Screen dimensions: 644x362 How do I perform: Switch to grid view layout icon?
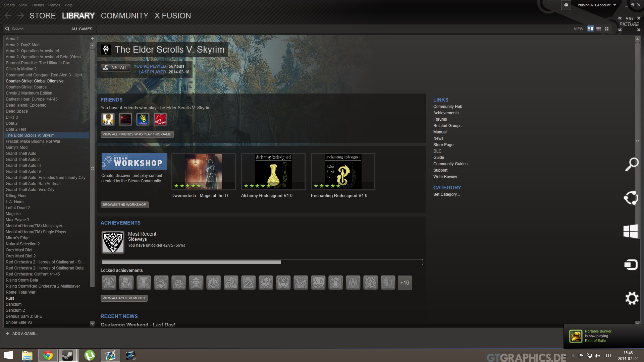607,29
